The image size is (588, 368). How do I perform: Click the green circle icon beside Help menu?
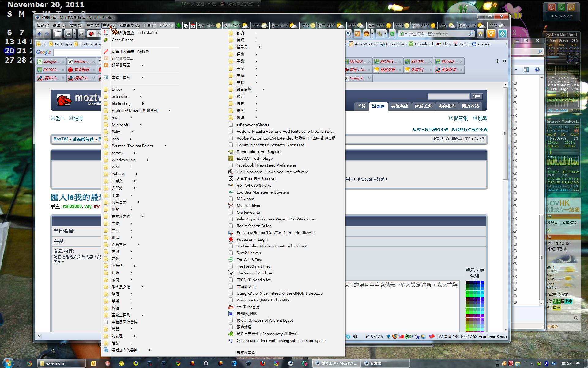(x=179, y=25)
